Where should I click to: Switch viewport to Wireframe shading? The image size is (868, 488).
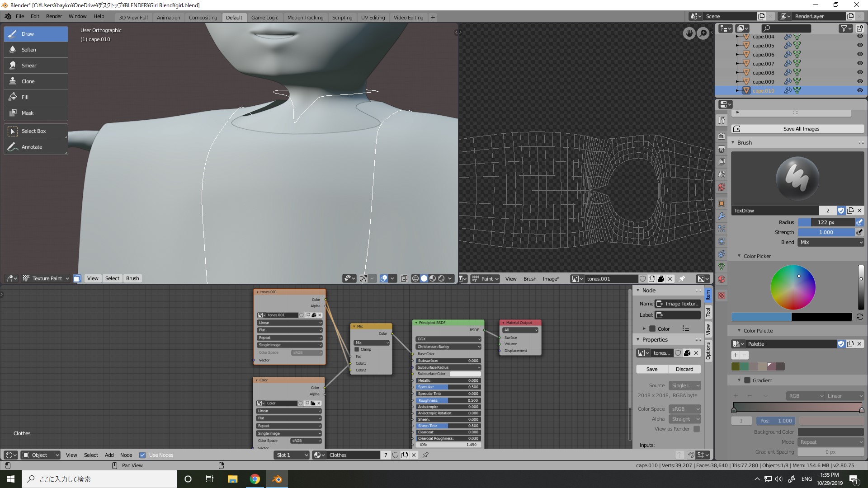(415, 278)
